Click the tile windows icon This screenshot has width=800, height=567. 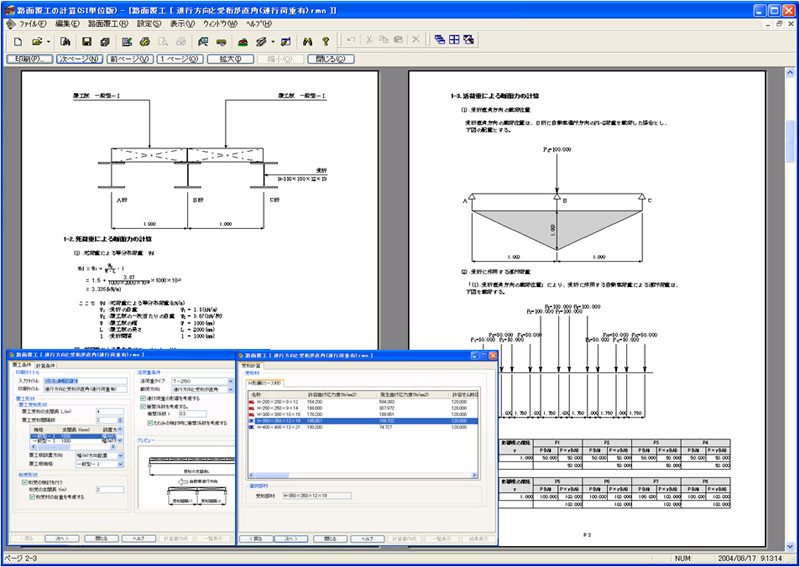454,41
